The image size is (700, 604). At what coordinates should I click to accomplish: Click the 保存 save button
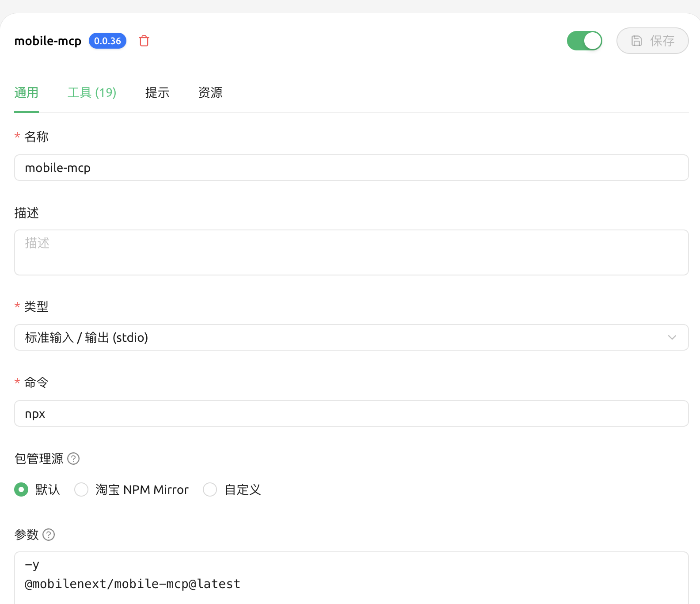click(652, 41)
